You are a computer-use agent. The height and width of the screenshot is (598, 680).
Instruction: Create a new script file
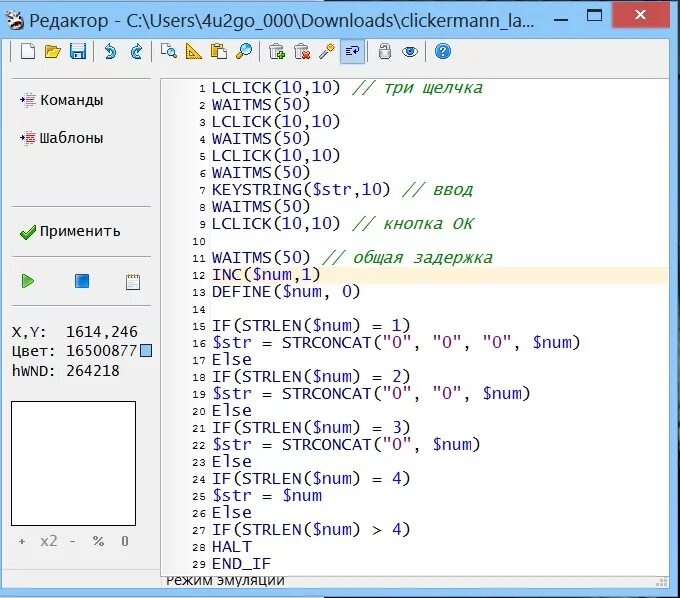28,52
